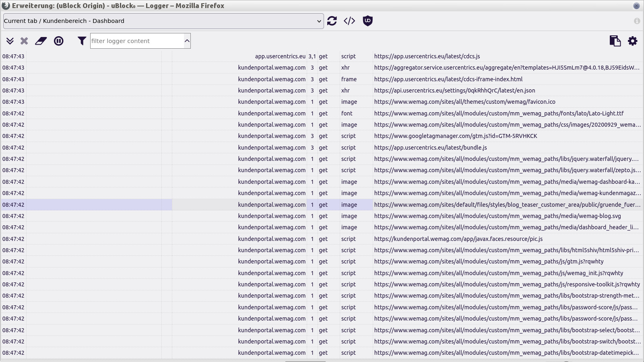
Task: Select jquery.waterfall/jquery script URL
Action: coord(506,159)
